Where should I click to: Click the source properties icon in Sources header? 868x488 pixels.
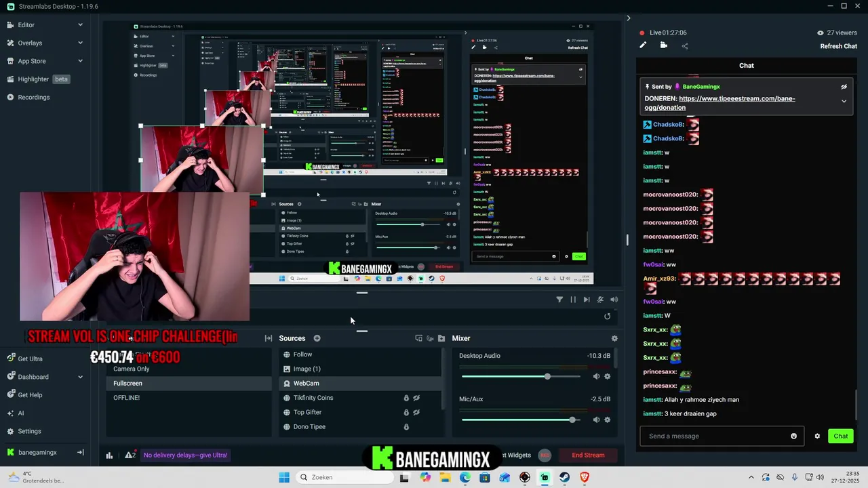[418, 338]
